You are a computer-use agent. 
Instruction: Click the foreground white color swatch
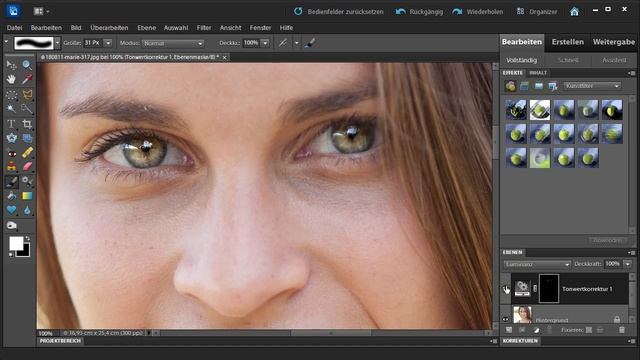pos(16,243)
